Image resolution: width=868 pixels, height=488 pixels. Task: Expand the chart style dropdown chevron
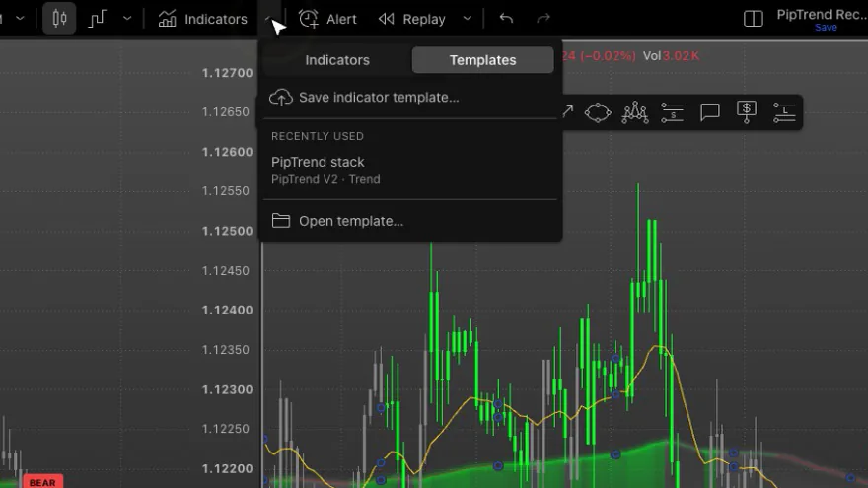(x=127, y=19)
